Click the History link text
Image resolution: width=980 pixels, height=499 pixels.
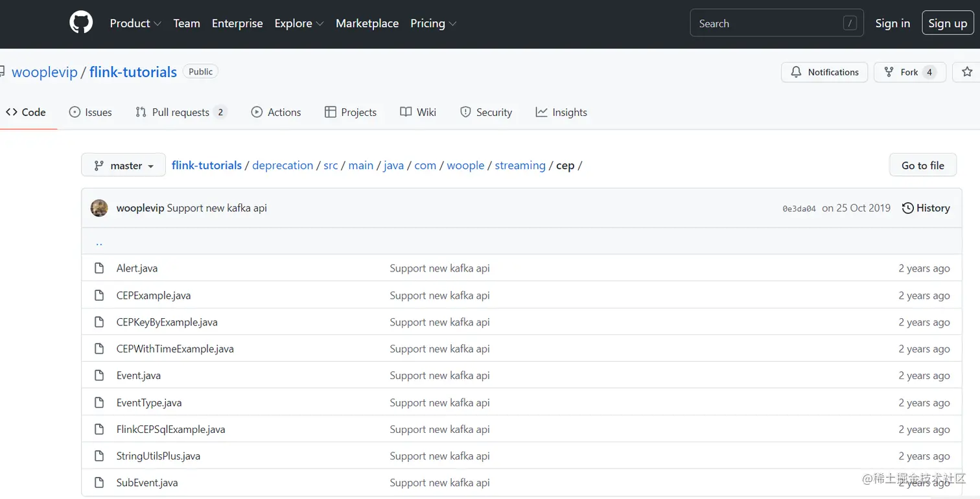(933, 208)
